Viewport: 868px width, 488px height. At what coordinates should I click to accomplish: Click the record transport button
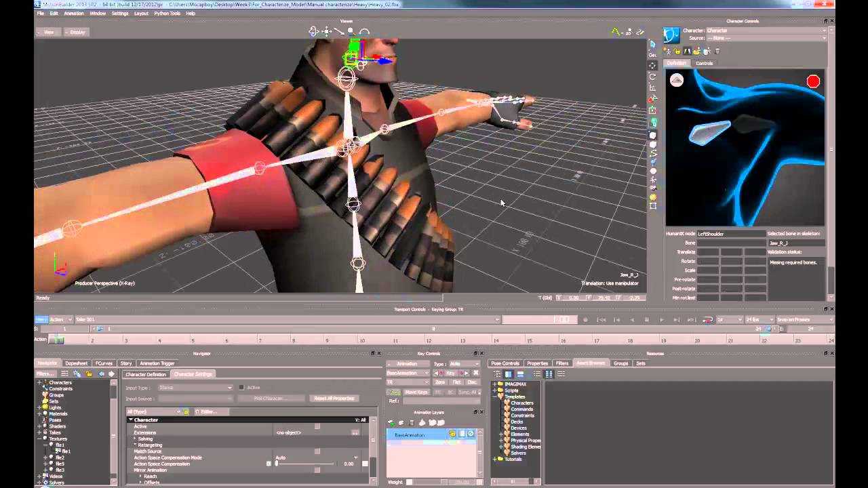pos(586,320)
